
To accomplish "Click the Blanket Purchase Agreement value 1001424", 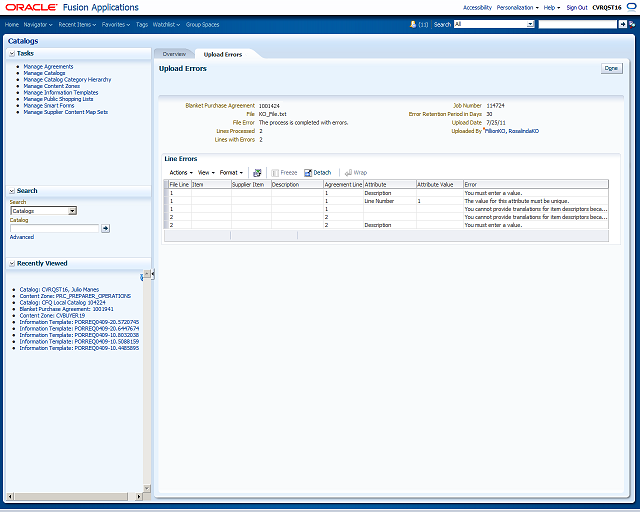I will [x=269, y=106].
